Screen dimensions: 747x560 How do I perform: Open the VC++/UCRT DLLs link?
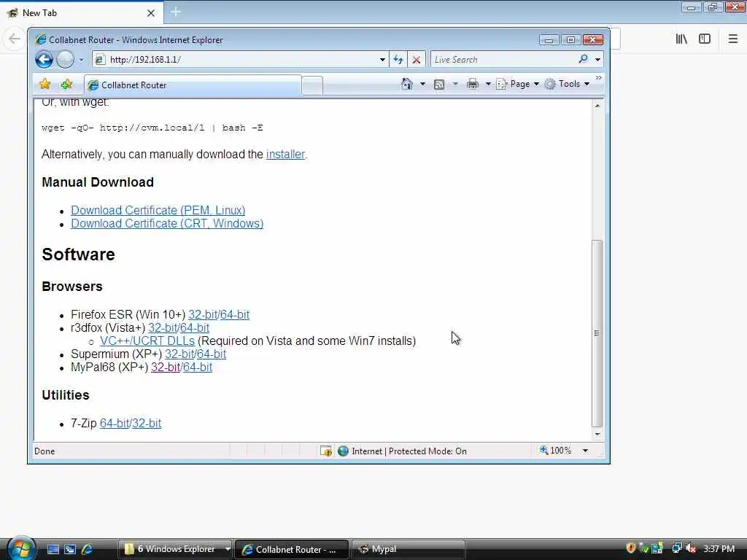[x=147, y=341]
